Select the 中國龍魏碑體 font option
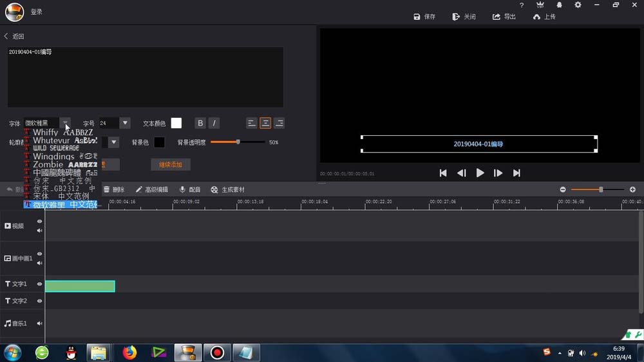This screenshot has height=362, width=644. pyautogui.click(x=61, y=173)
